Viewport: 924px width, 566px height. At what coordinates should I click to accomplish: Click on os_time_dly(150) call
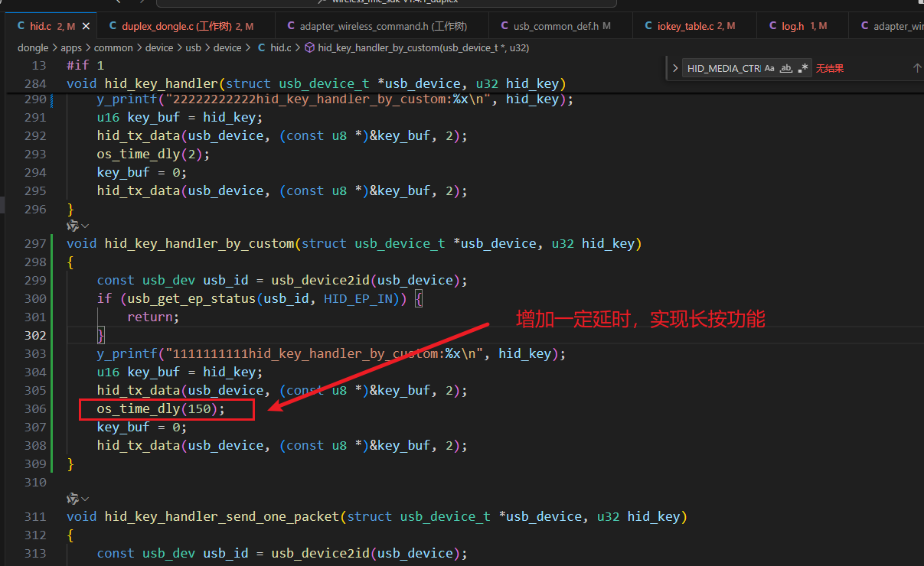coord(161,409)
